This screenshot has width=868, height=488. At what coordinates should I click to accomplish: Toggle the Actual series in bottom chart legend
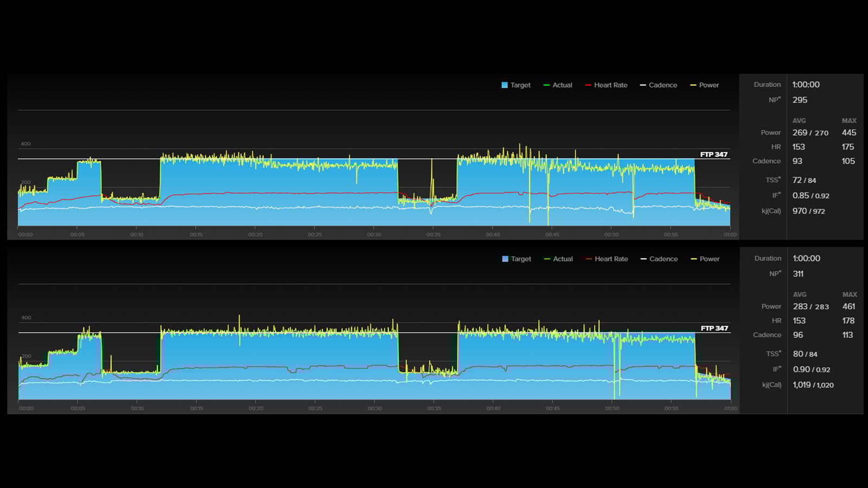coord(558,259)
